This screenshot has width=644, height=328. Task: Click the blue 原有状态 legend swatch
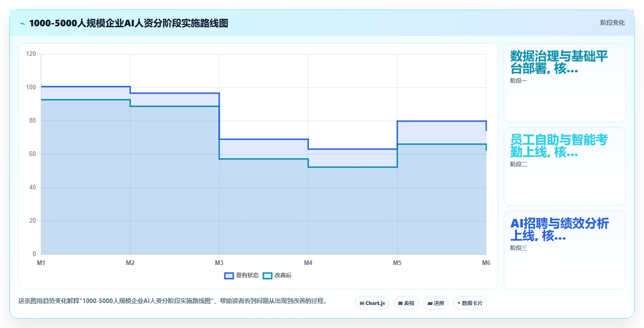click(229, 275)
